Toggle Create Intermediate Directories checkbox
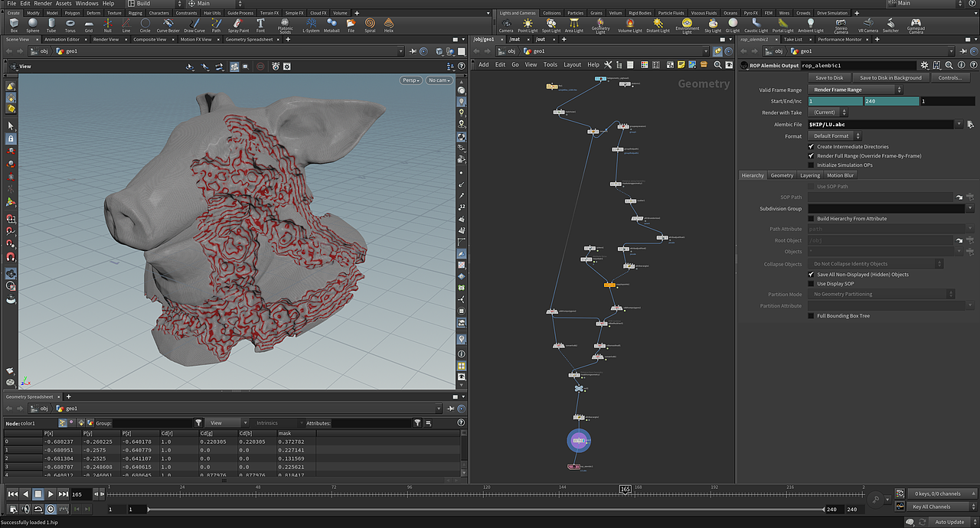 pos(812,147)
